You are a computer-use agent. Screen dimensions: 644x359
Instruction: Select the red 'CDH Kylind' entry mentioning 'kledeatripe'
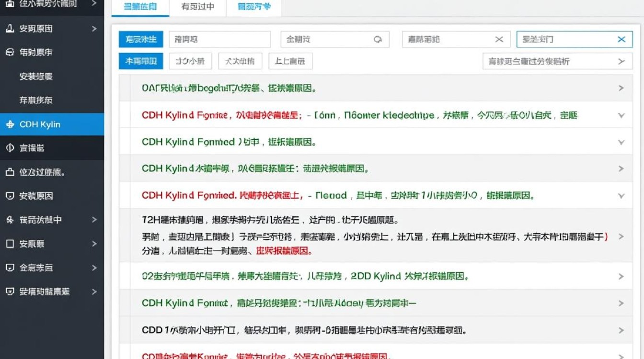[x=360, y=115]
